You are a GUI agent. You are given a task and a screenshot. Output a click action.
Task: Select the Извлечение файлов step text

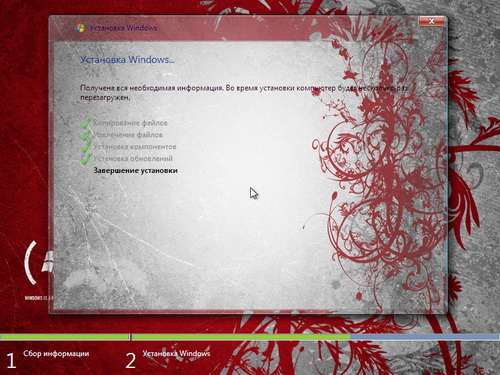click(128, 135)
